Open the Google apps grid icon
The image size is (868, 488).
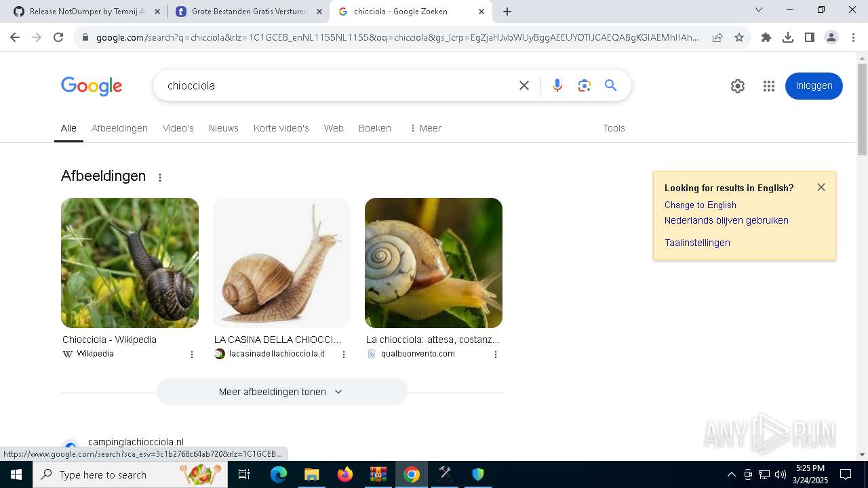point(768,86)
